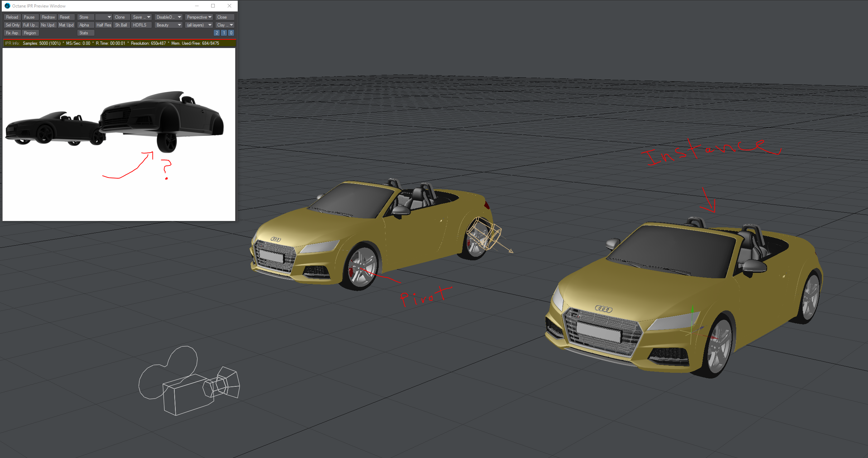Enable Half Res rendering
Viewport: 868px width, 458px height.
point(103,25)
